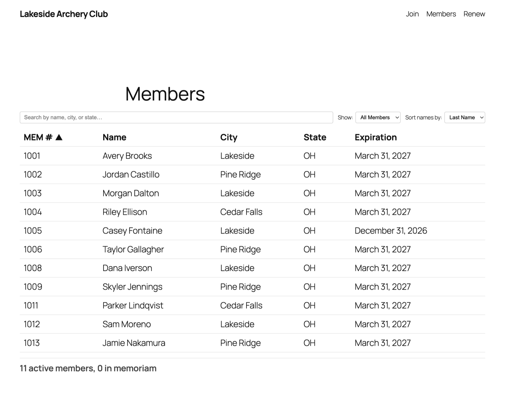The image size is (505, 420).
Task: Select member number 1008
Action: (x=33, y=268)
